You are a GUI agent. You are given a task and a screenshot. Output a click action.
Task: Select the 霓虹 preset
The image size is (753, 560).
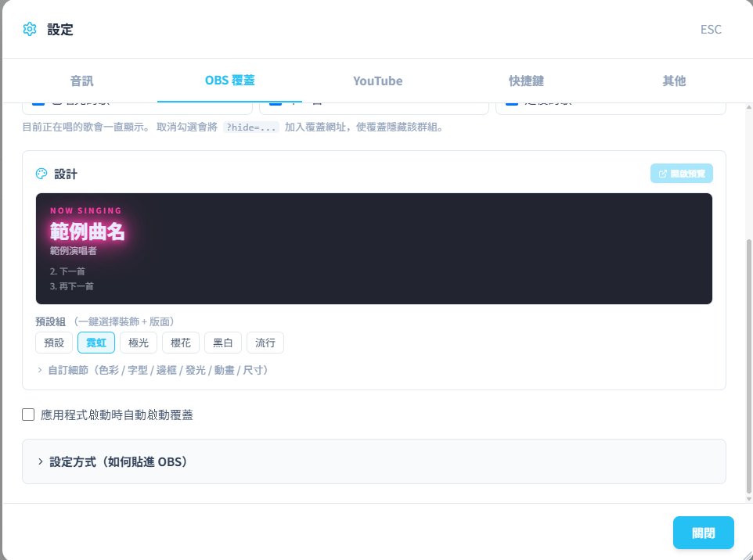coord(96,343)
